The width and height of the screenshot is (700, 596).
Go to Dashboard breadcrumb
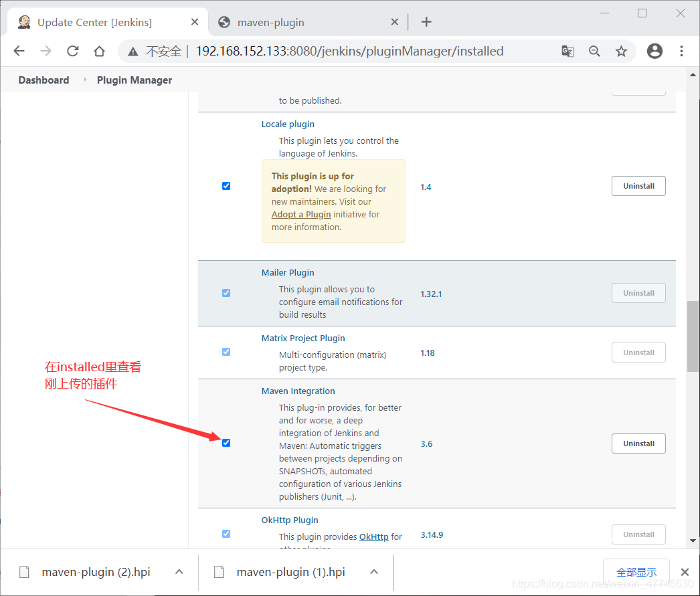pos(43,80)
